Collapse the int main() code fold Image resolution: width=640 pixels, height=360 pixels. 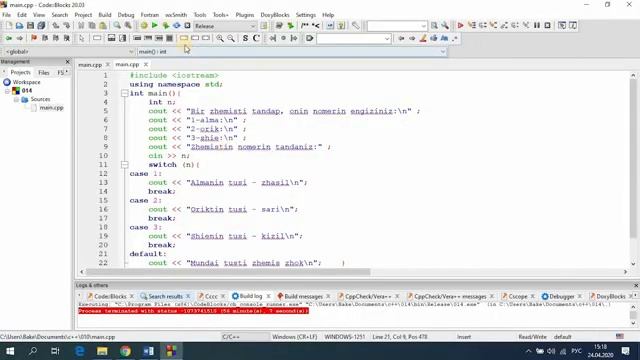[124, 93]
